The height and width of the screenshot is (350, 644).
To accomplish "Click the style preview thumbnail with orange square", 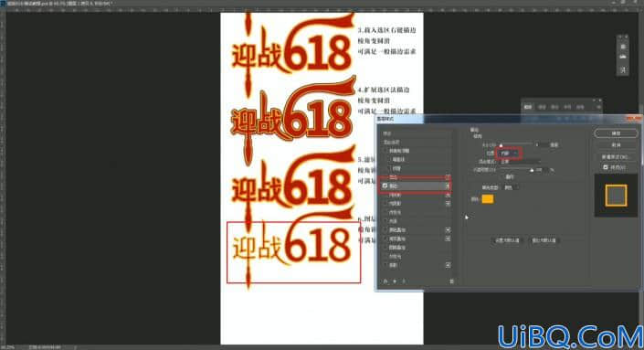I will 616,196.
